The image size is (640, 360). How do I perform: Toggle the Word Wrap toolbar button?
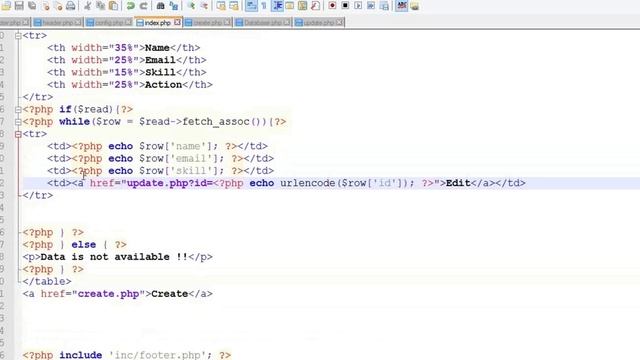251,6
